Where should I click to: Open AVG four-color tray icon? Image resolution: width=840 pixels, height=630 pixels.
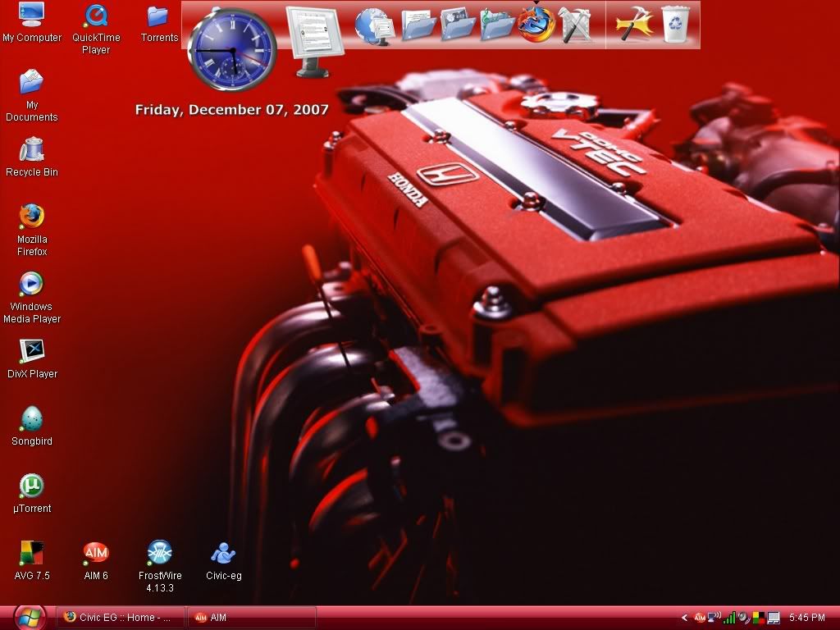coord(758,619)
